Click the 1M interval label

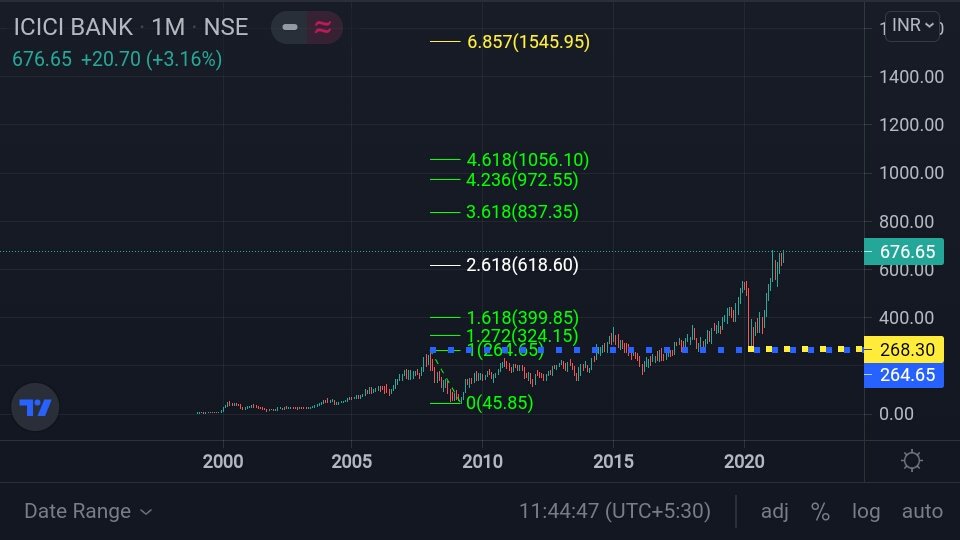point(168,27)
